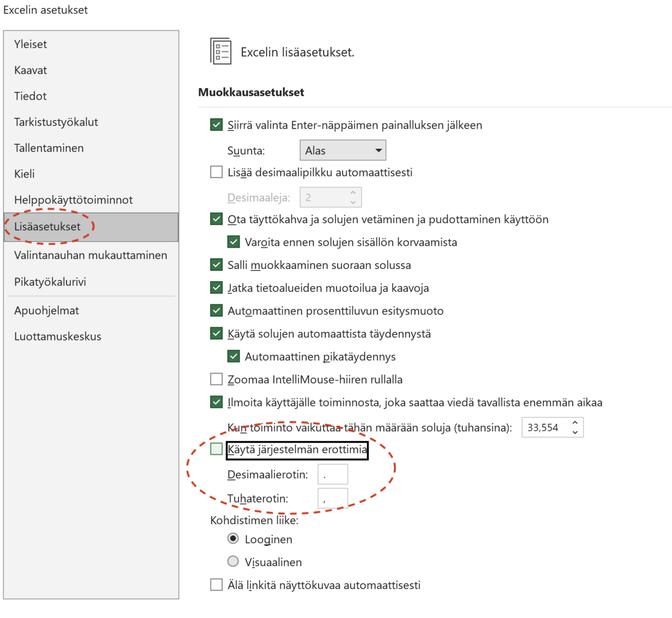Click the Excelin lisäasetukset header icon
The height and width of the screenshot is (618, 672).
(x=221, y=52)
